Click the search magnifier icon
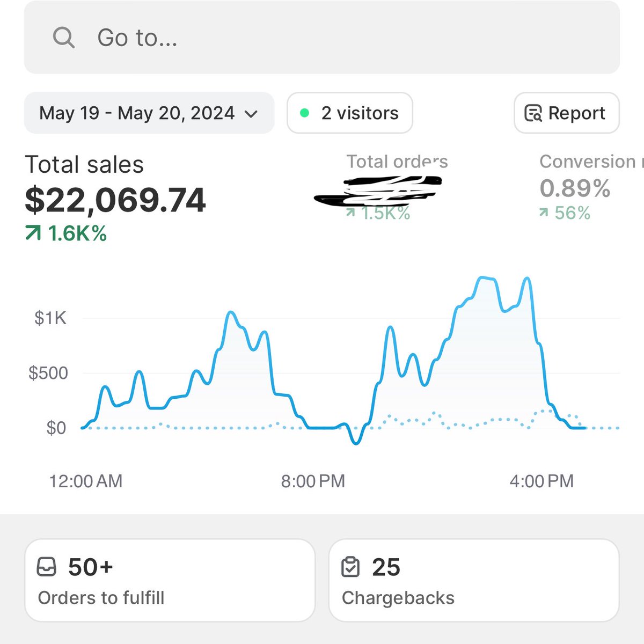Screen dimensions: 644x644 (x=63, y=38)
